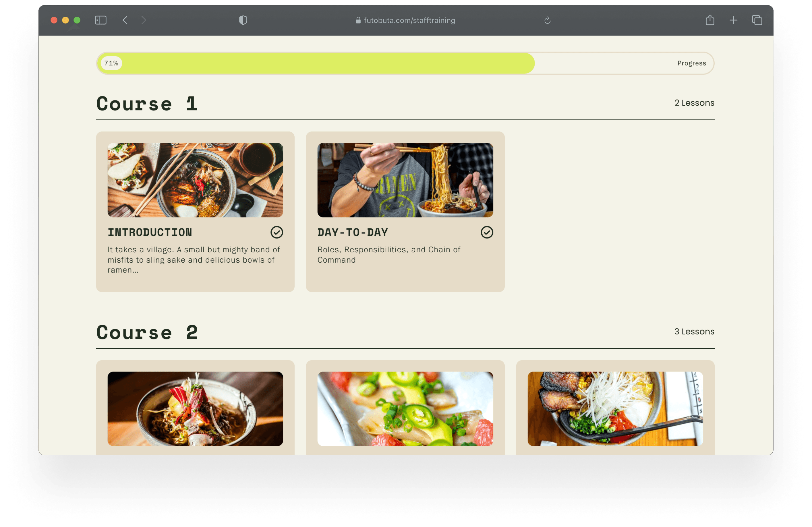
Task: Open the privacy shield report icon
Action: [243, 20]
